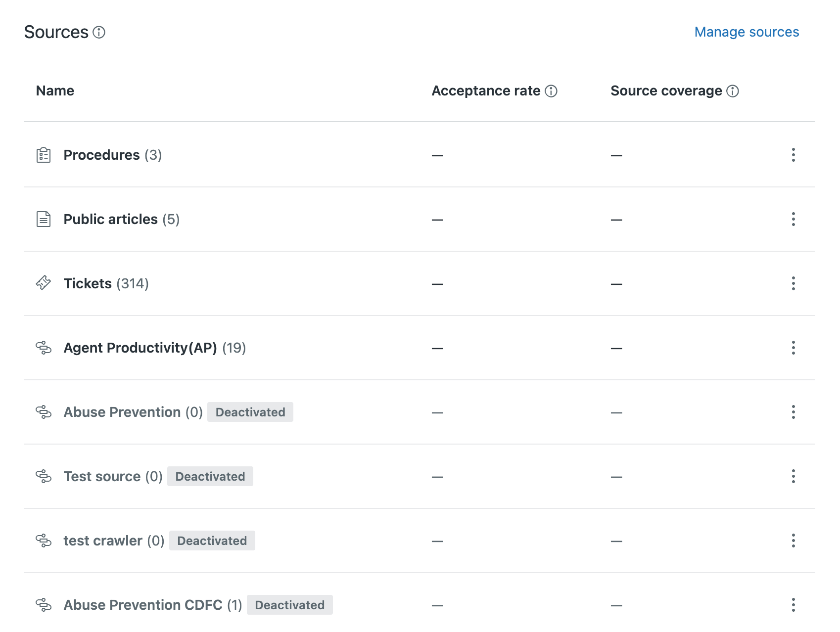Click the test crawler row icon

tap(44, 541)
